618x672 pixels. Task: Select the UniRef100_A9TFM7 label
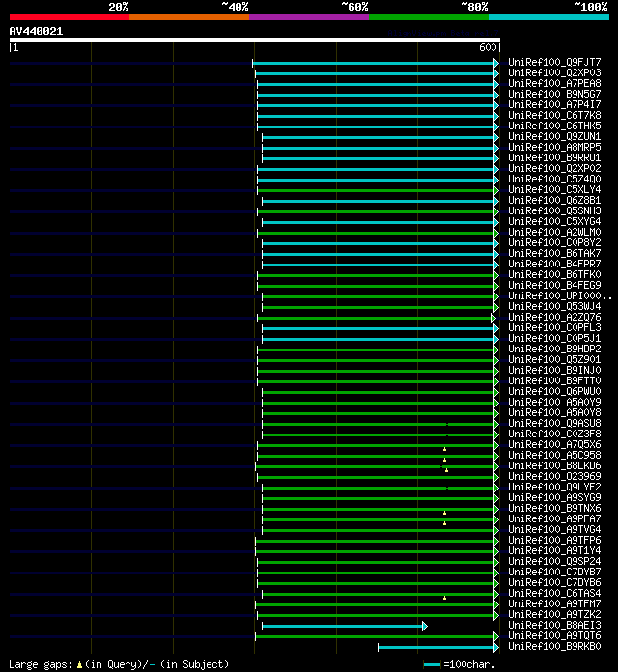click(554, 604)
